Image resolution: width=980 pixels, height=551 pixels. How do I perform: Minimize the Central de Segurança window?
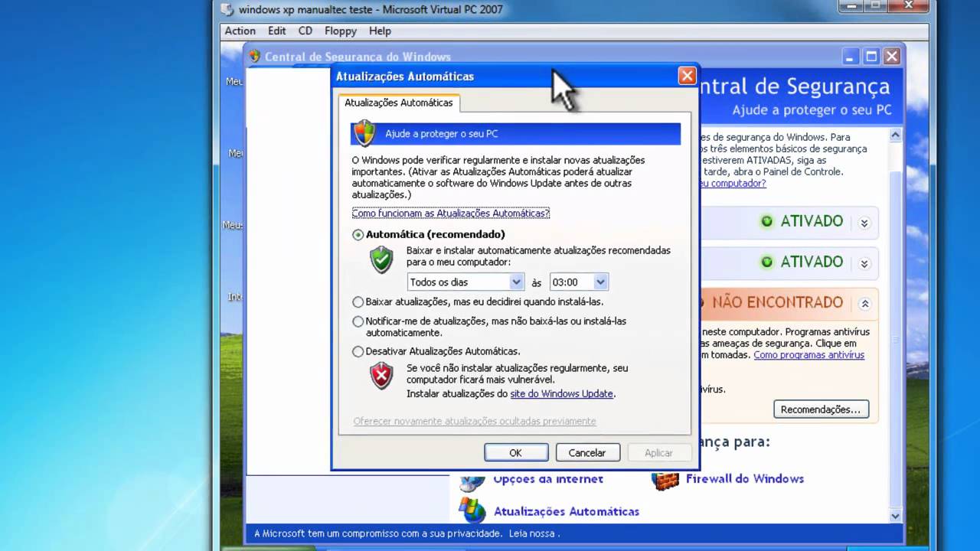[851, 57]
